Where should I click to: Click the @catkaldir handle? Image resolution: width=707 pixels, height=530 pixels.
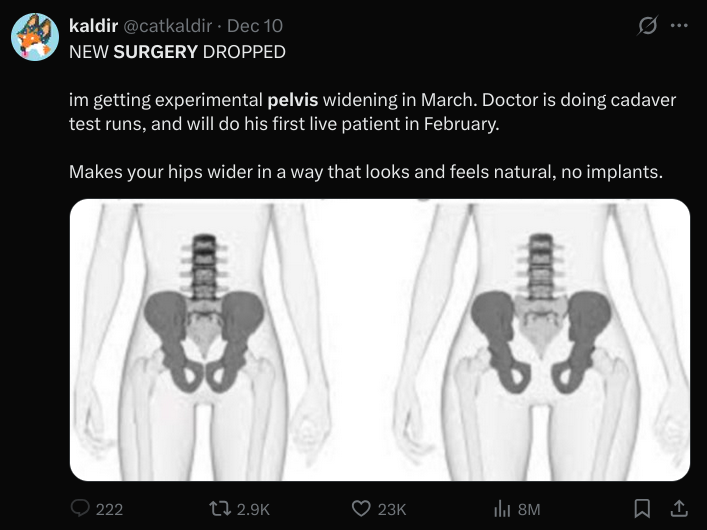[167, 26]
